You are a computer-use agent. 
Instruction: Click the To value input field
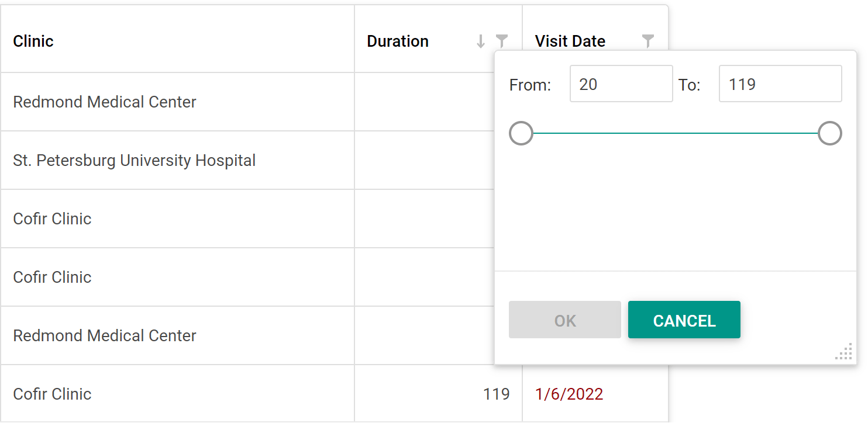tap(780, 84)
